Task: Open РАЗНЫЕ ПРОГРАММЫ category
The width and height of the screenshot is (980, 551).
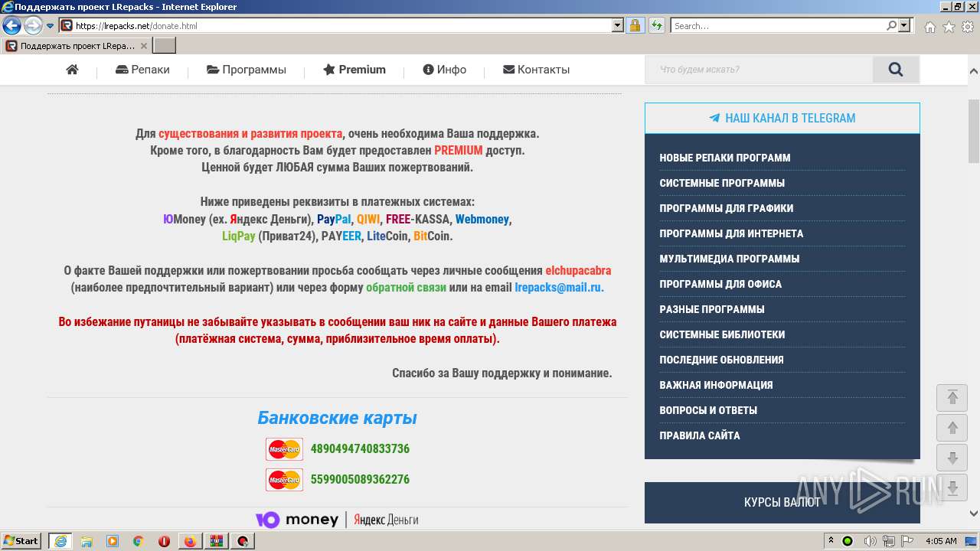Action: click(712, 309)
